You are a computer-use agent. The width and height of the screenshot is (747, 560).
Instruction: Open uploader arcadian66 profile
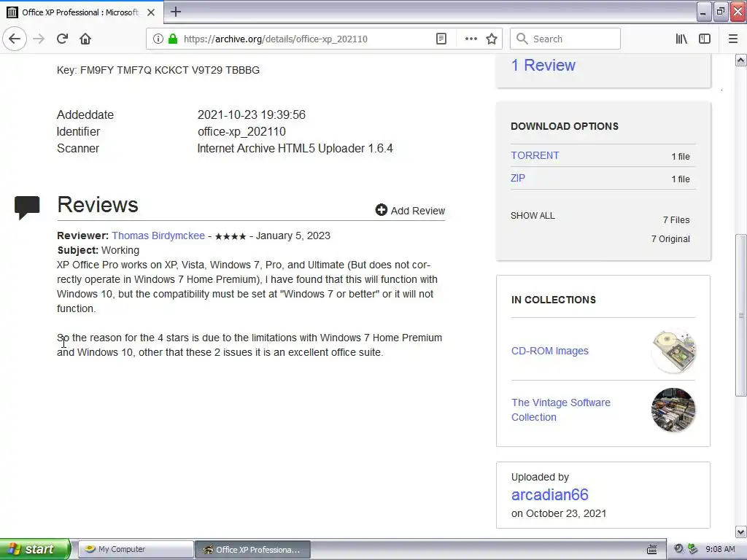(550, 495)
